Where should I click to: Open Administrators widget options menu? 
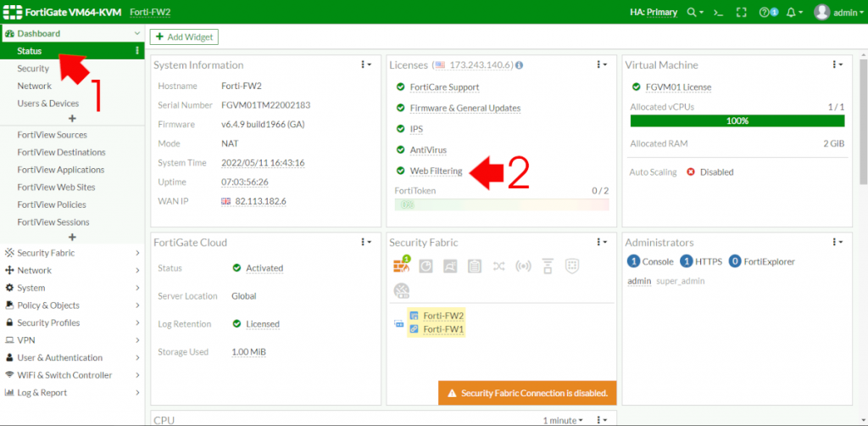(x=837, y=242)
